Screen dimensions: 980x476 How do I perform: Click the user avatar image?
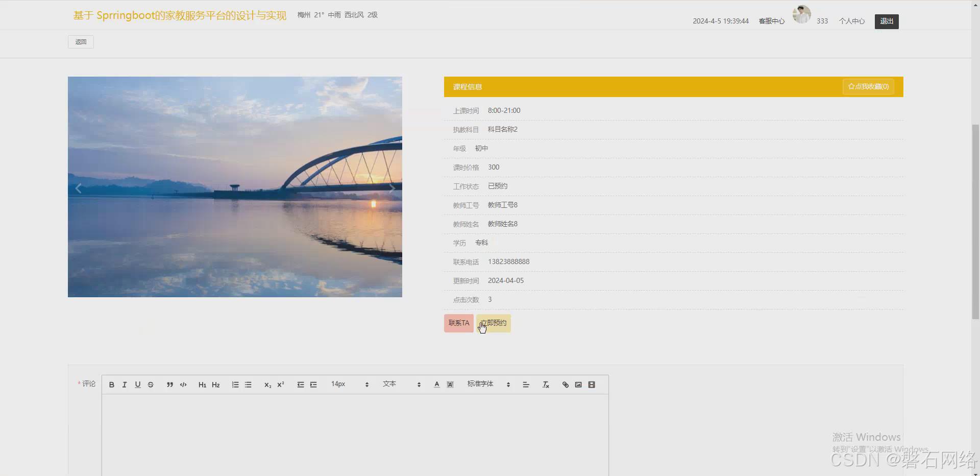801,14
